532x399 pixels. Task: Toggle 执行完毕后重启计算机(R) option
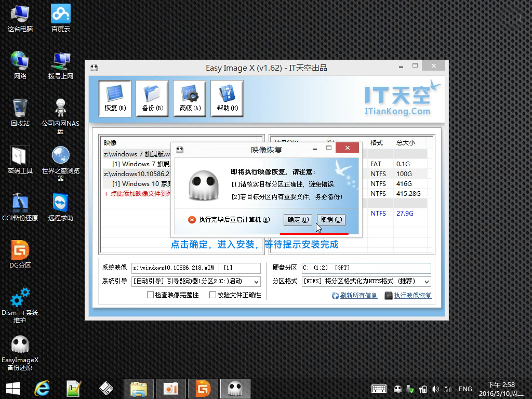(229, 220)
